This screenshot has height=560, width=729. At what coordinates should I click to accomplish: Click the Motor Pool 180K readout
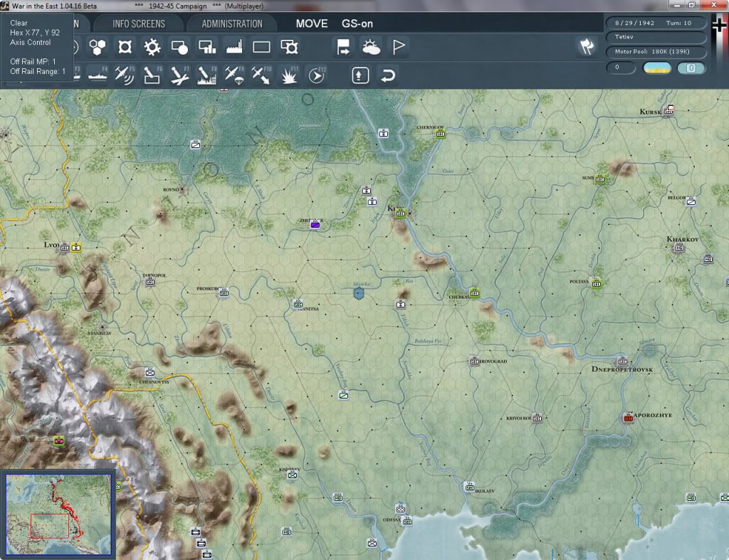656,51
